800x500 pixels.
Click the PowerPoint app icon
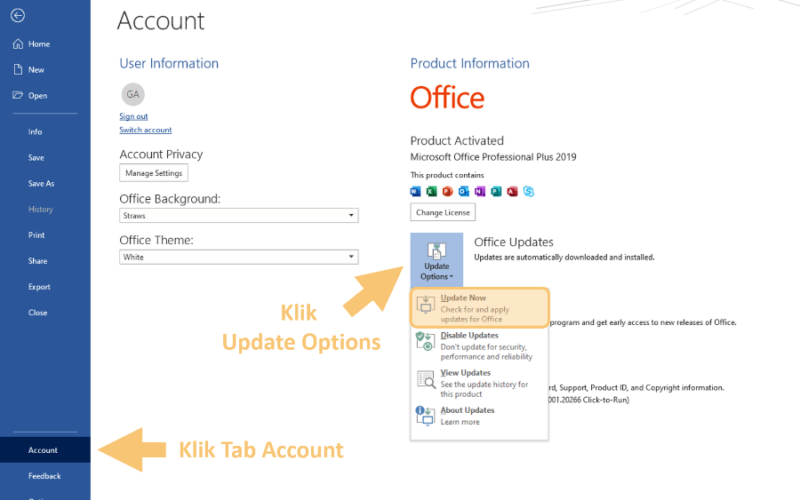(447, 191)
